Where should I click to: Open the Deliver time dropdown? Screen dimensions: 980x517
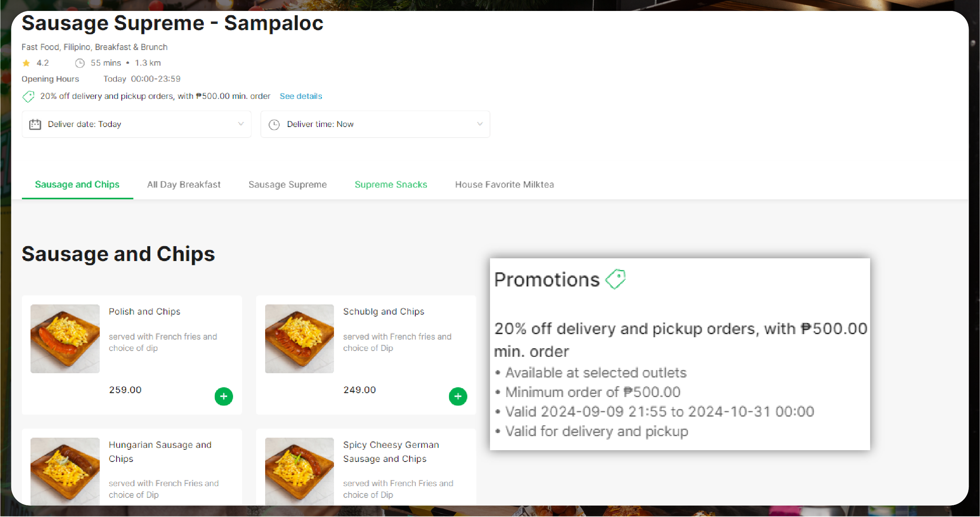point(375,124)
